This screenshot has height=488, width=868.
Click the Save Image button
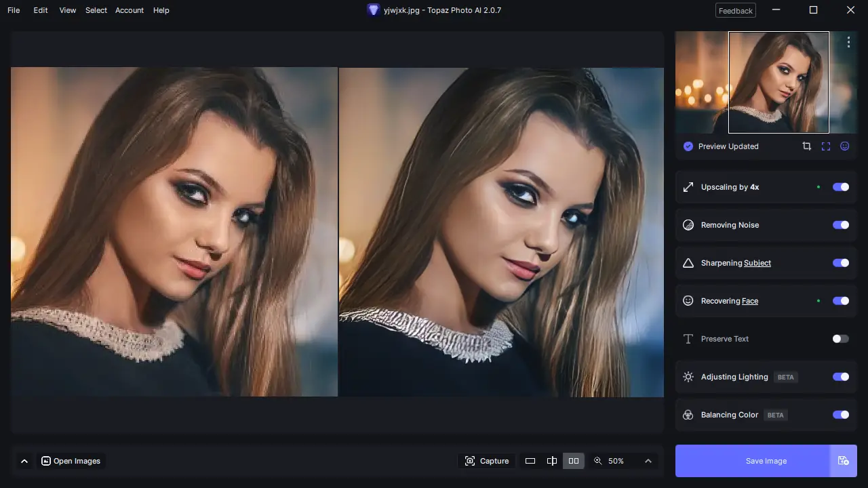point(753,461)
